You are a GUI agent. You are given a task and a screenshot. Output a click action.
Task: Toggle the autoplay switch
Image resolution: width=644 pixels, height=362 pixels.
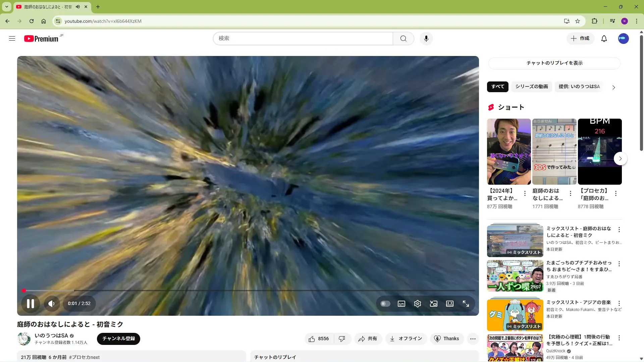point(385,304)
